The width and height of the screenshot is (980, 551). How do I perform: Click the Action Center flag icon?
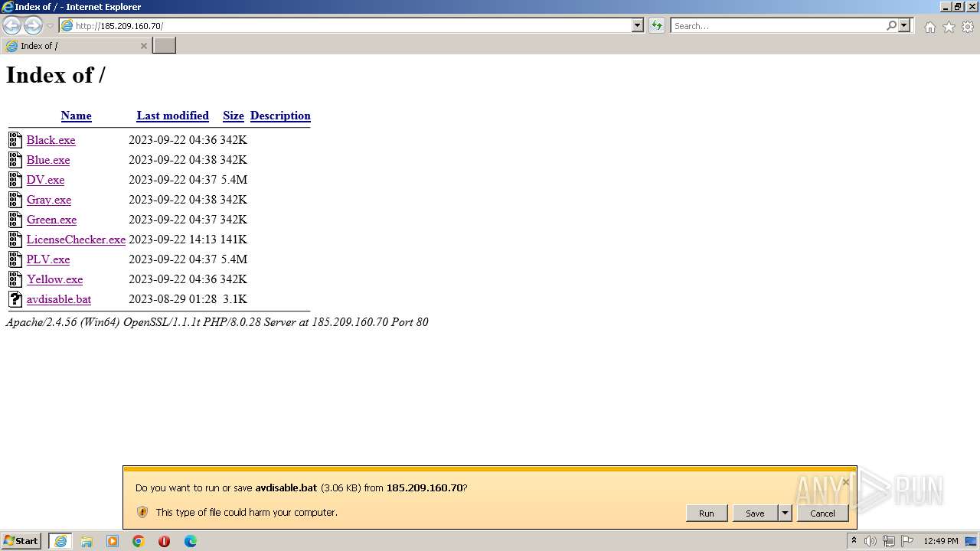coord(907,541)
